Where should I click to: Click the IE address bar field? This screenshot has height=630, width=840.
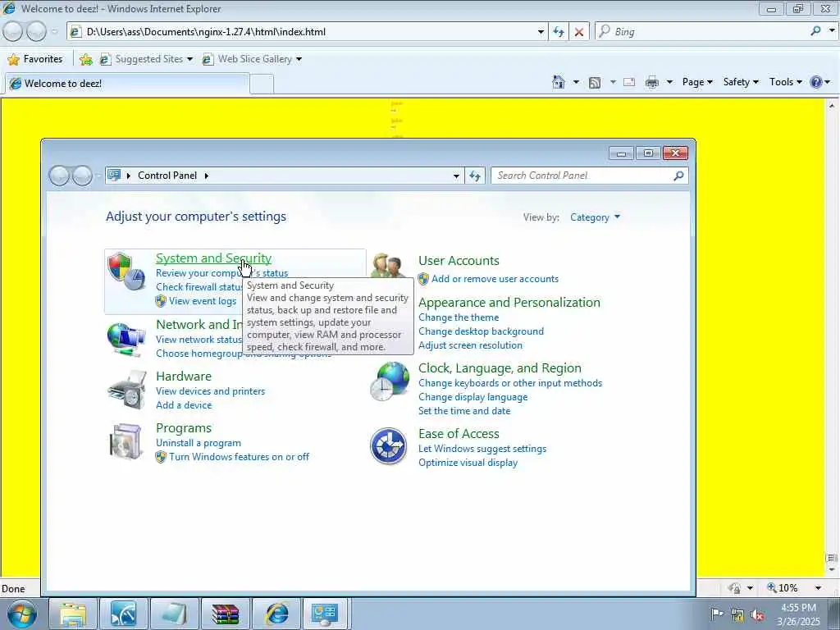pyautogui.click(x=308, y=32)
